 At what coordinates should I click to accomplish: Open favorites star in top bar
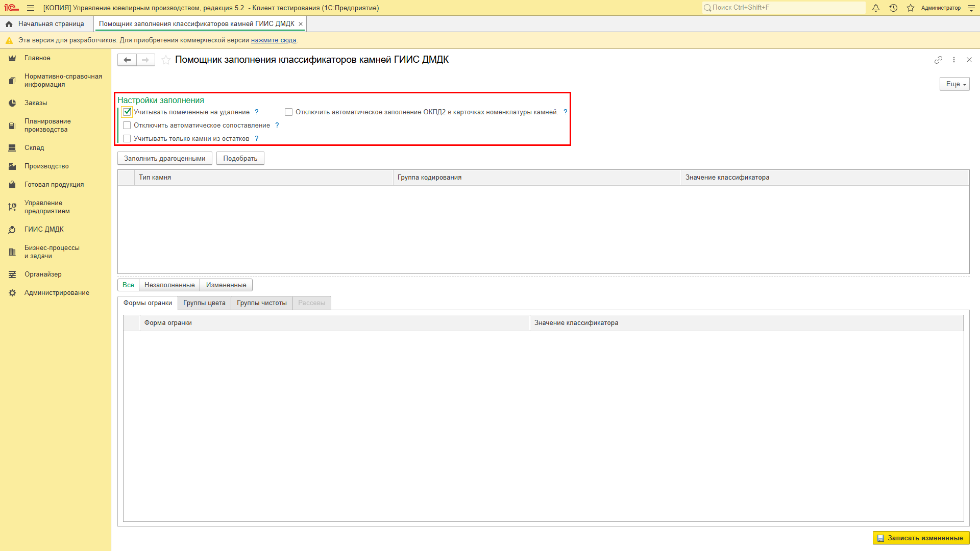(911, 8)
